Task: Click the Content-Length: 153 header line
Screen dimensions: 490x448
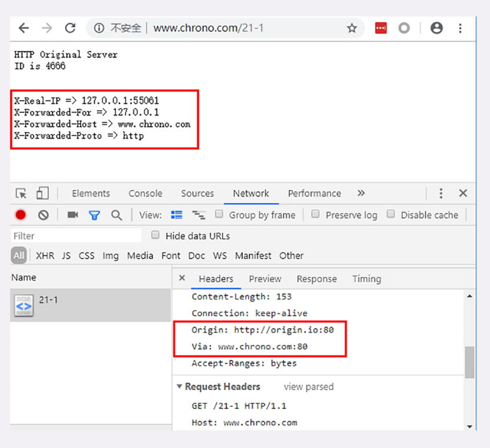Action: pyautogui.click(x=242, y=296)
